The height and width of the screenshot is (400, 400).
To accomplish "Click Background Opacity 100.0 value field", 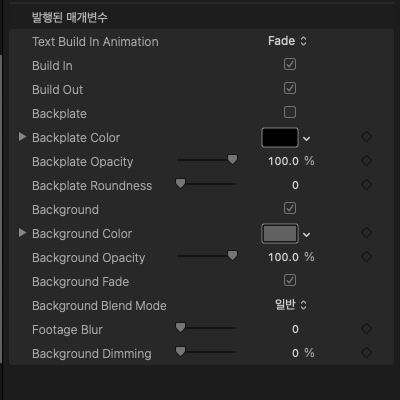I will (284, 257).
